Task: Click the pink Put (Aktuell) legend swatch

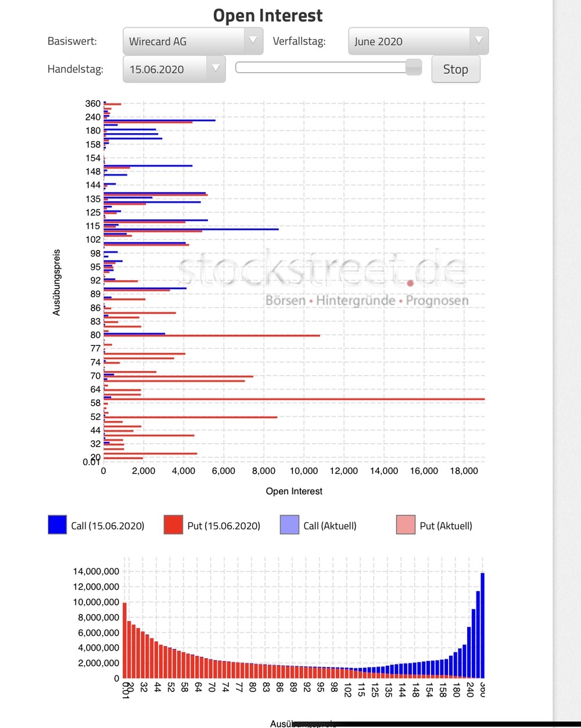Action: pyautogui.click(x=405, y=524)
